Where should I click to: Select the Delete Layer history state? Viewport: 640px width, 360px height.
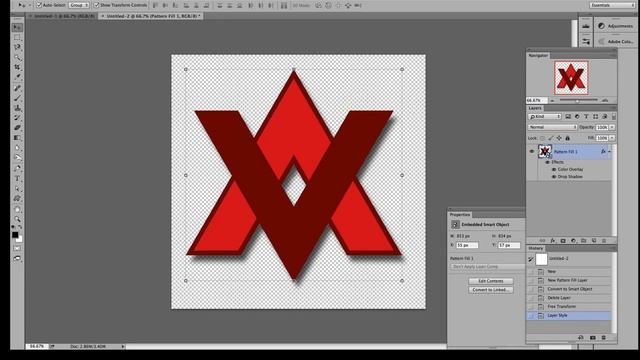569,298
